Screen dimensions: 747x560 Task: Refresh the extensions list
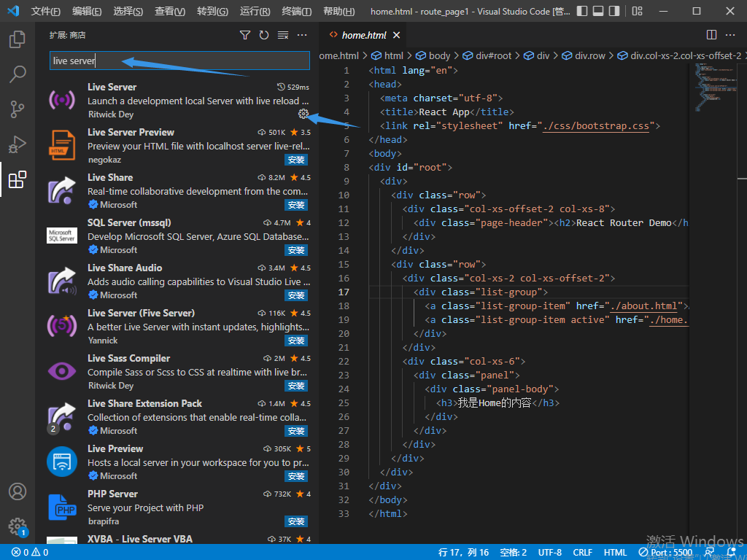264,35
